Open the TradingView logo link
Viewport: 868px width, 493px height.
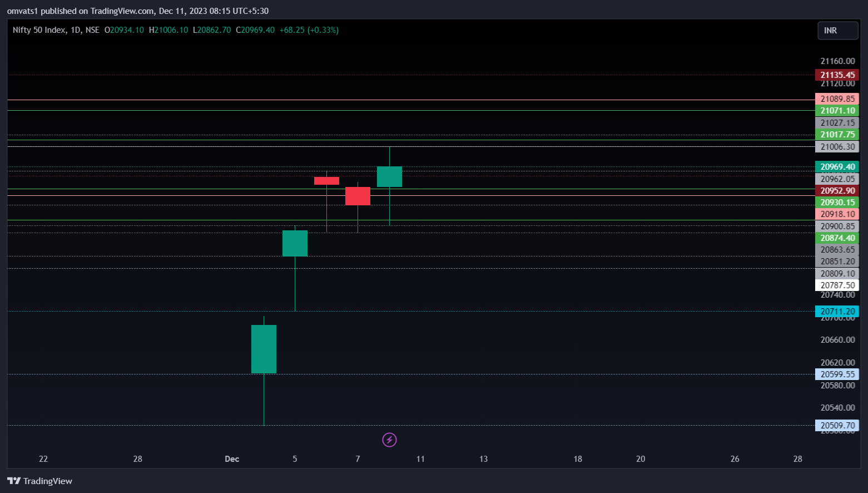(39, 481)
